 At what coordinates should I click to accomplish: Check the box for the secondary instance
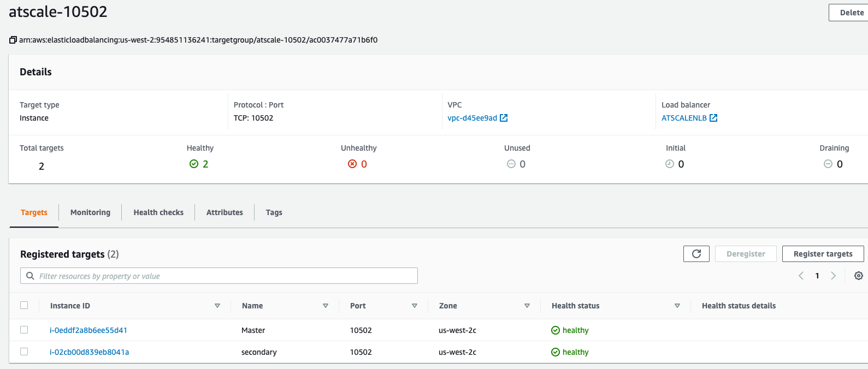click(24, 352)
